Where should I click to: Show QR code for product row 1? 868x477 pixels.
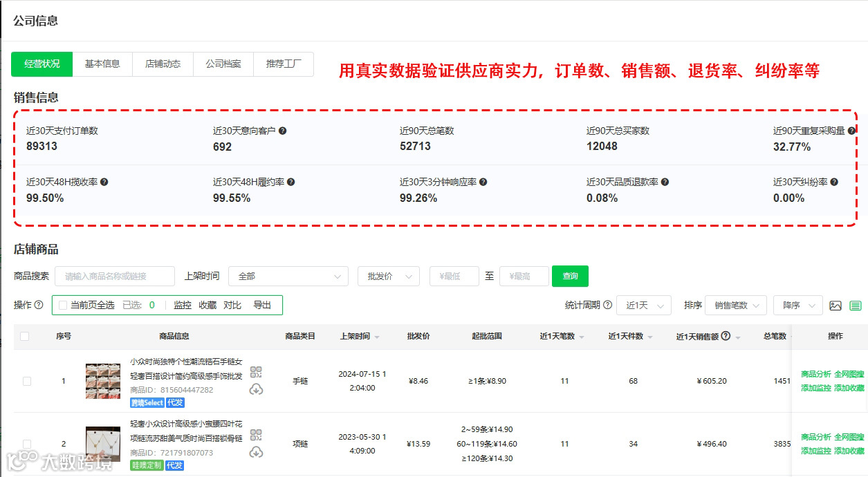(x=256, y=373)
